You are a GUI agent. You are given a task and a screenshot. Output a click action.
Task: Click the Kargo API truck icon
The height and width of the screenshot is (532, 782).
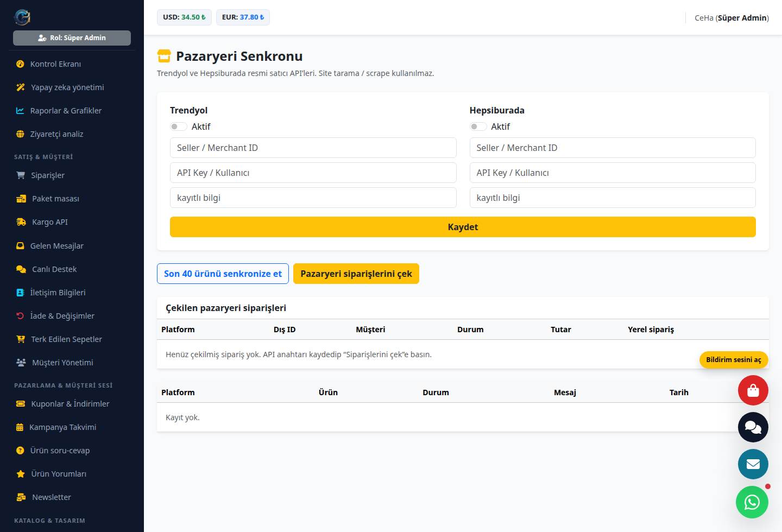[21, 222]
